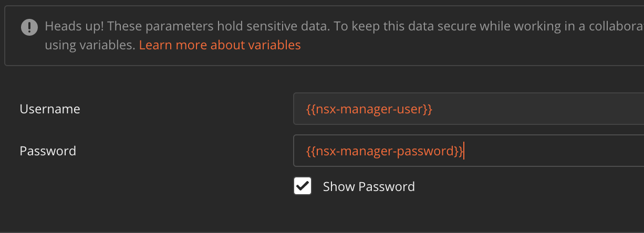Screen dimensions: 644x233
Task: Click the Password label
Action: coord(48,151)
